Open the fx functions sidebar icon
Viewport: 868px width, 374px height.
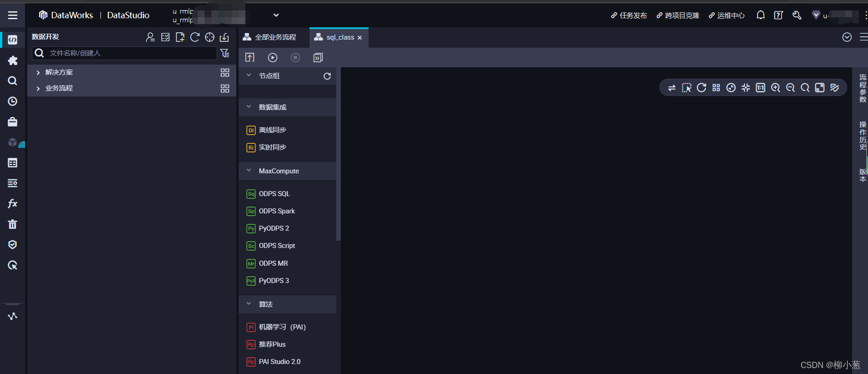click(x=13, y=203)
